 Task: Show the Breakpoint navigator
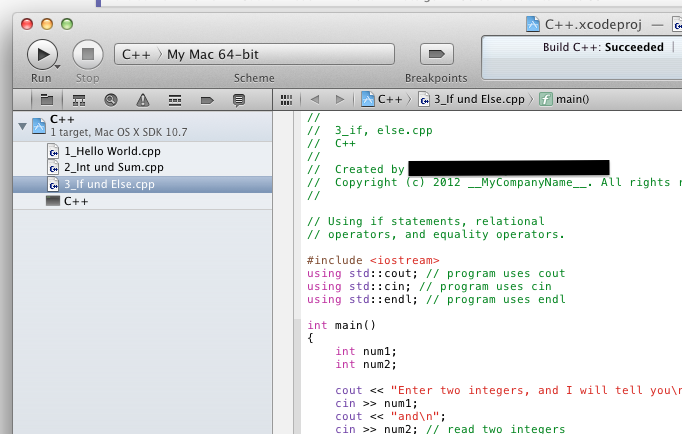[x=206, y=100]
